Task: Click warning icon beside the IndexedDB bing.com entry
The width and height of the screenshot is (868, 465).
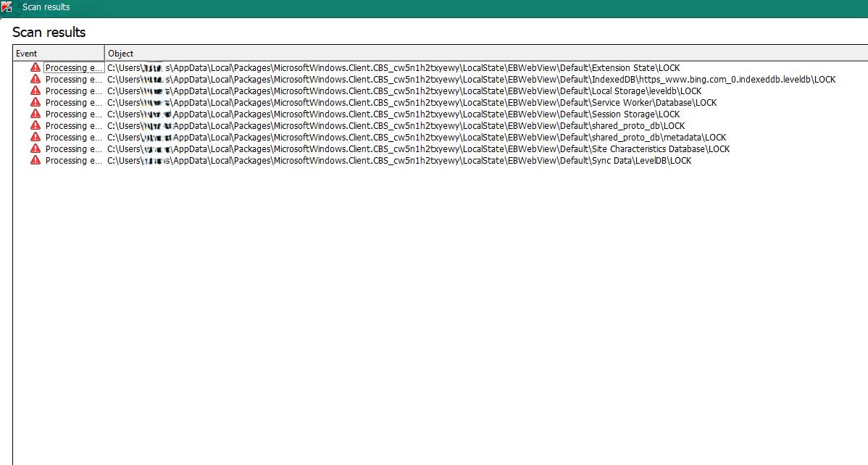Action: 35,79
